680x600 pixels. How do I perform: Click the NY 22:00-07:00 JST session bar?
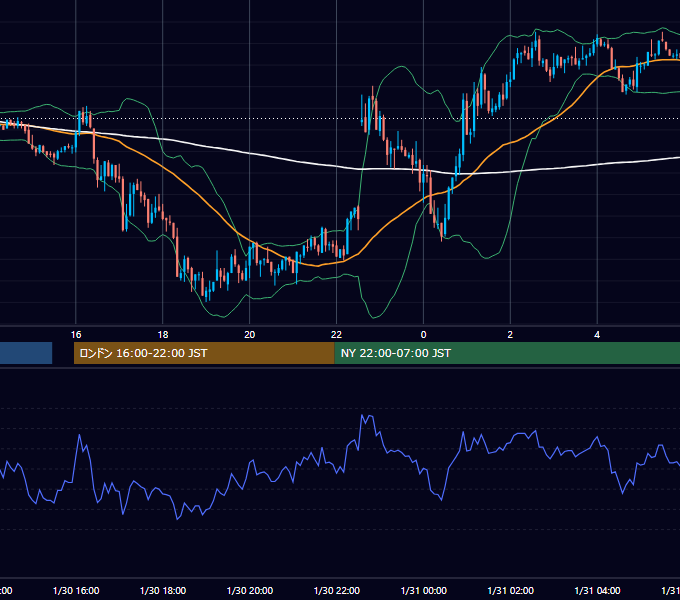pyautogui.click(x=507, y=353)
